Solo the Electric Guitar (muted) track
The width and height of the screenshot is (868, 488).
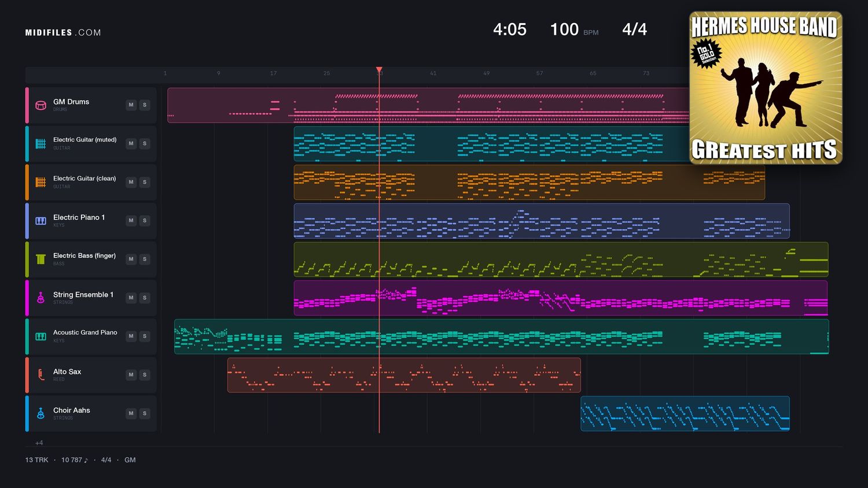[145, 143]
